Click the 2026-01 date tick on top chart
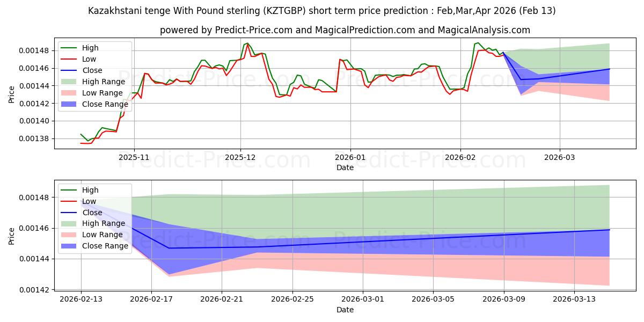 pos(350,158)
